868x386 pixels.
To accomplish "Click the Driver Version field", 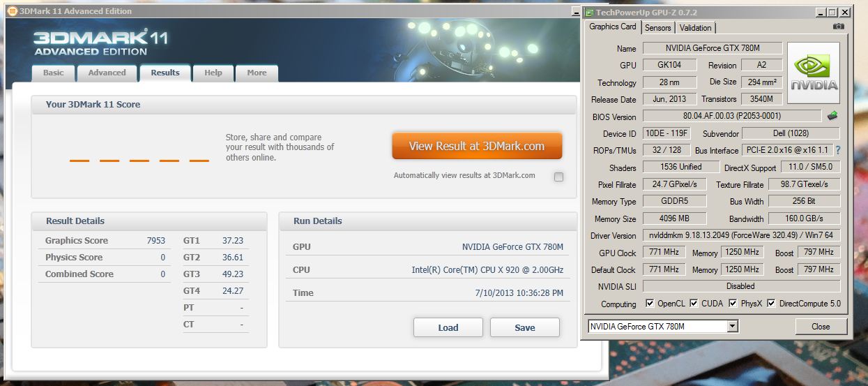I will [x=741, y=235].
